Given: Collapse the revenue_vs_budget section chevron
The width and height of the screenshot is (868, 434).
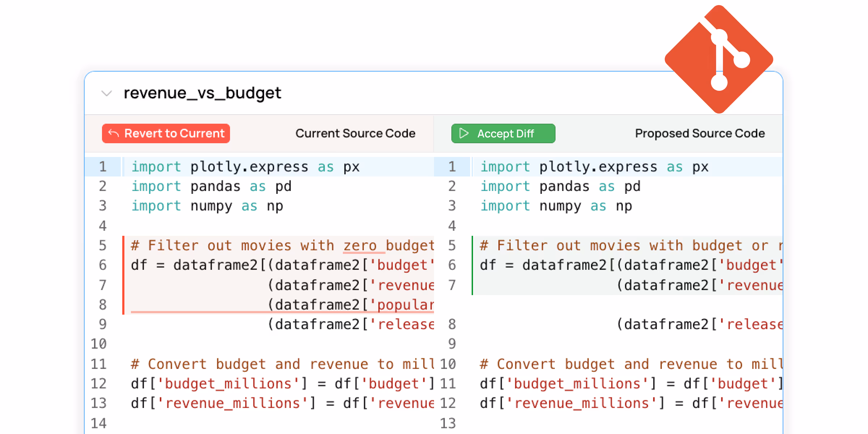Looking at the screenshot, I should point(106,94).
